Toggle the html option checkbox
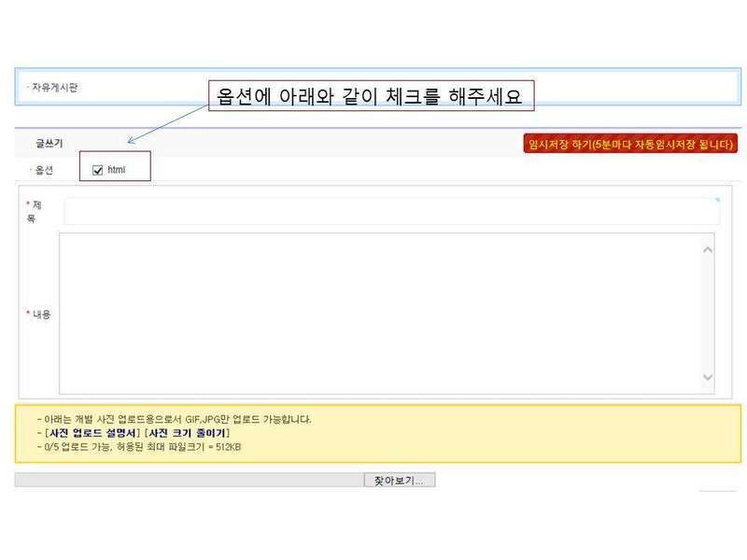The width and height of the screenshot is (747, 560). click(98, 170)
